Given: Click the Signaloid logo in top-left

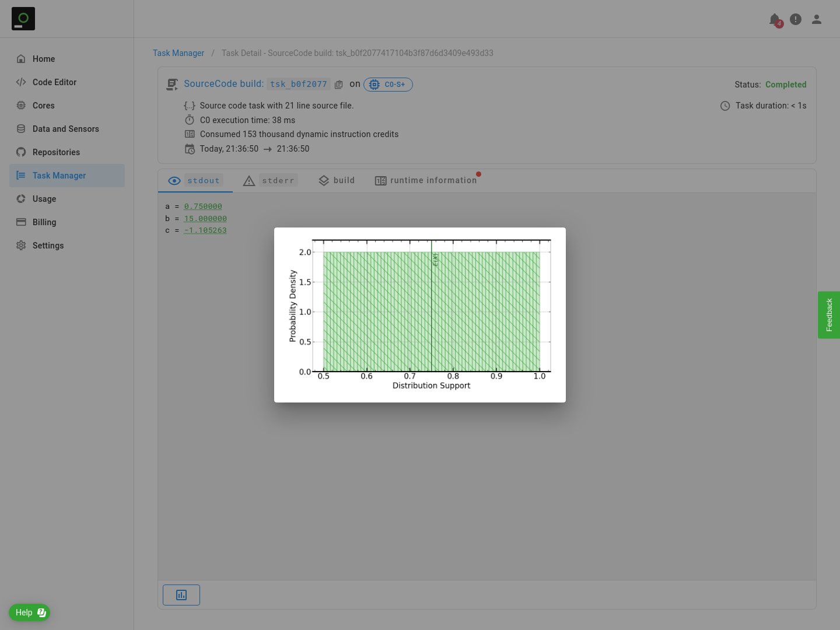Looking at the screenshot, I should [23, 19].
